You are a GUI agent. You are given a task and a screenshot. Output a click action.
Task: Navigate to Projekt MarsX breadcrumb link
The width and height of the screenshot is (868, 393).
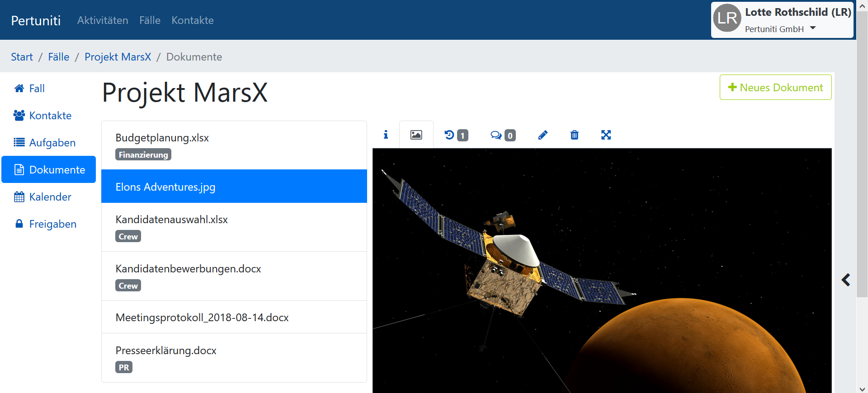pos(118,57)
